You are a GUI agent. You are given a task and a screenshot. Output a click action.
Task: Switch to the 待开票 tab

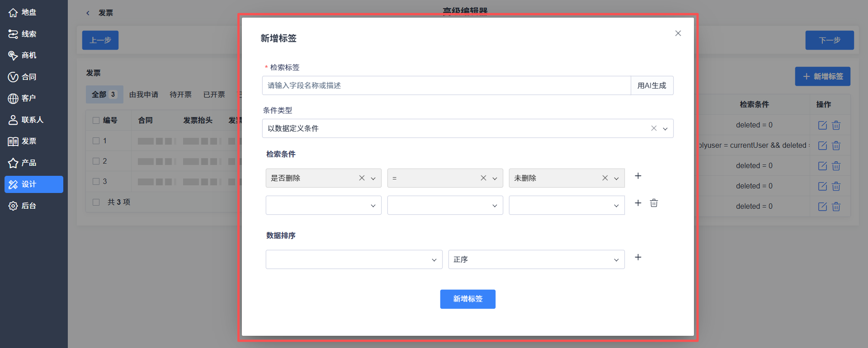point(181,94)
